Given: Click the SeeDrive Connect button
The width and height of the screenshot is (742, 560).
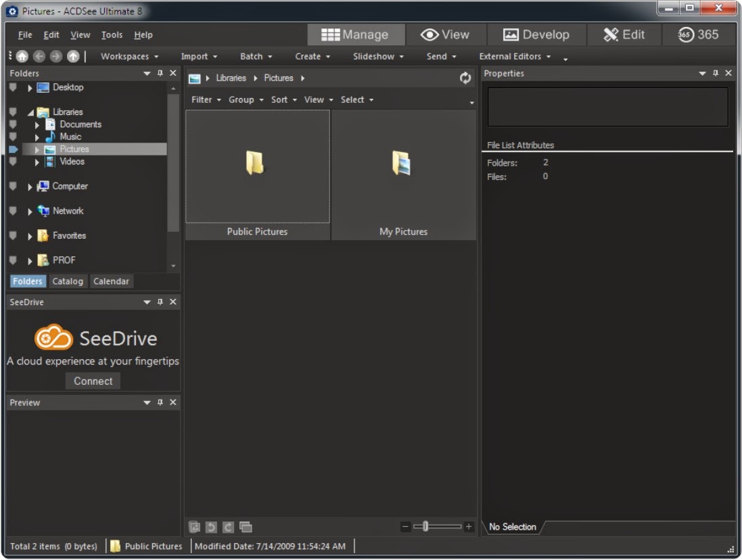Looking at the screenshot, I should (93, 381).
